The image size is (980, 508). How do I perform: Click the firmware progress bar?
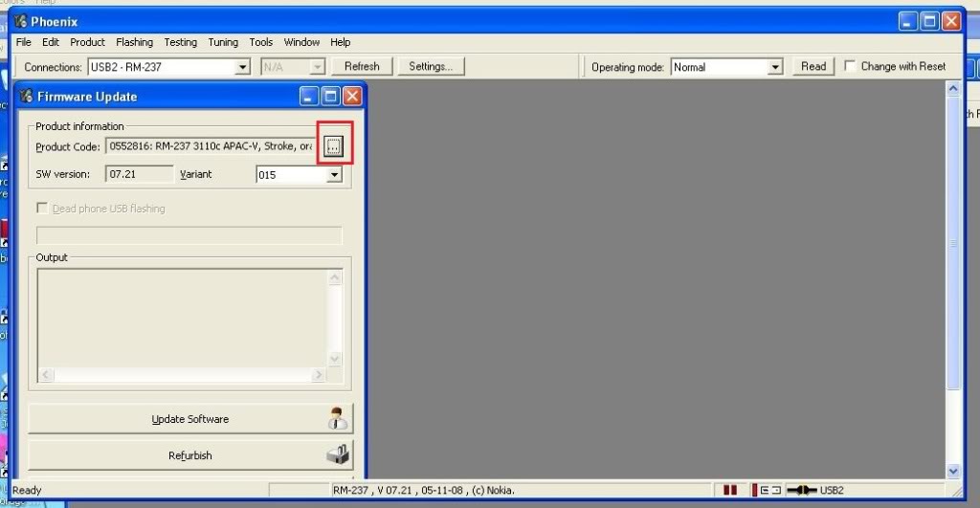click(189, 235)
